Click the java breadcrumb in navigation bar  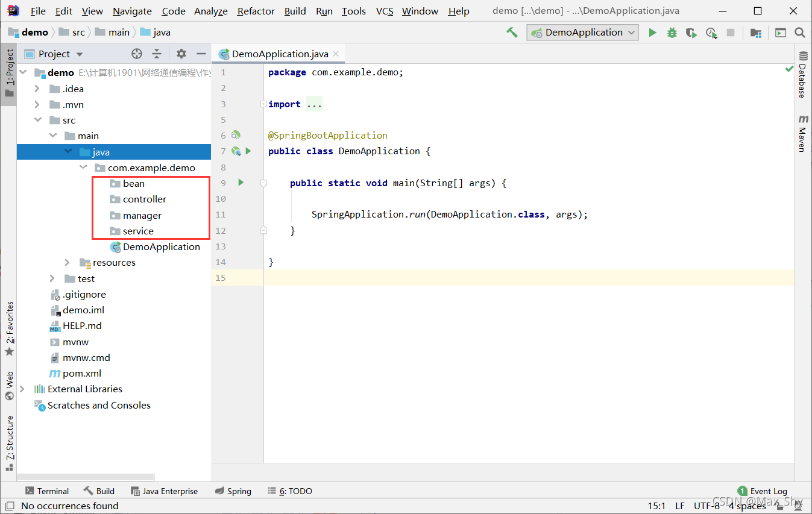155,33
